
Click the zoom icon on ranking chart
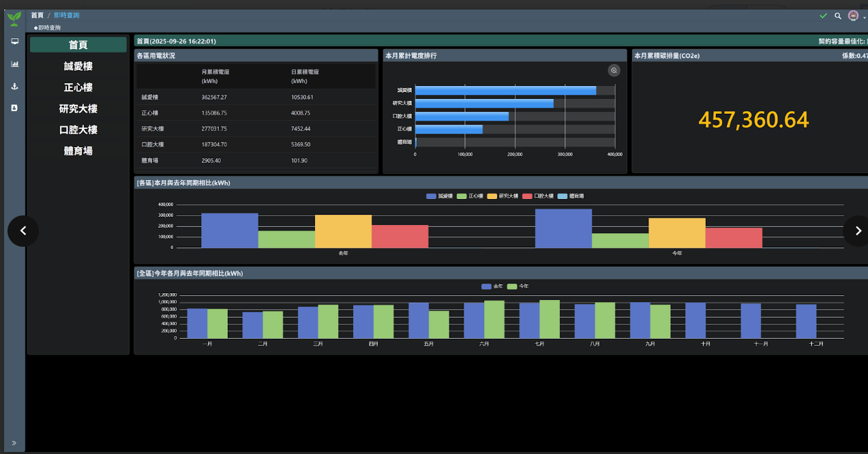614,70
